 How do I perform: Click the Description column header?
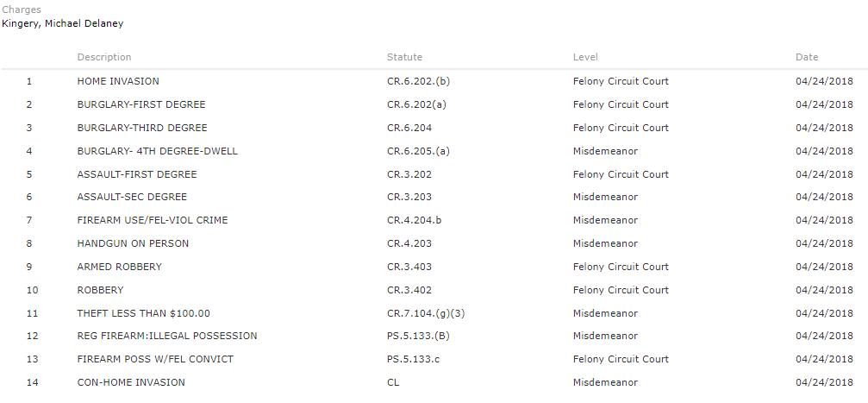pyautogui.click(x=104, y=57)
